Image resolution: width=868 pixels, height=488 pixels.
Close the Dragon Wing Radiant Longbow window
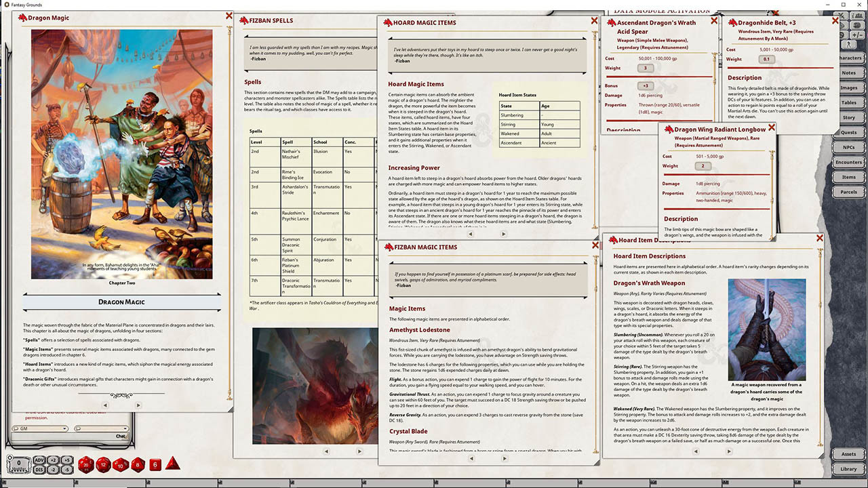pyautogui.click(x=771, y=127)
